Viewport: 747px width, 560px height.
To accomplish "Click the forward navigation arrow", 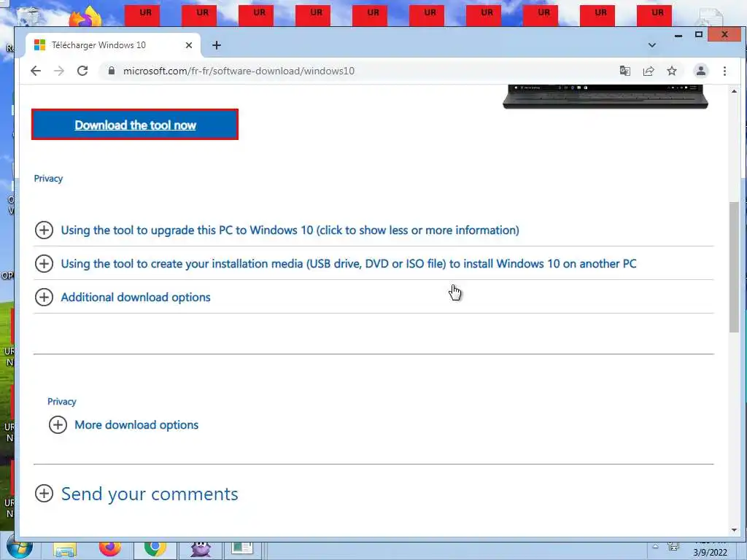I will pos(59,71).
